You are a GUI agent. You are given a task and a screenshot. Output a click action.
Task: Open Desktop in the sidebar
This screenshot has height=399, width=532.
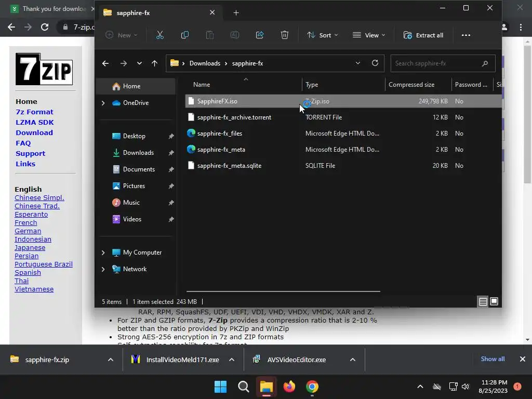coord(134,136)
